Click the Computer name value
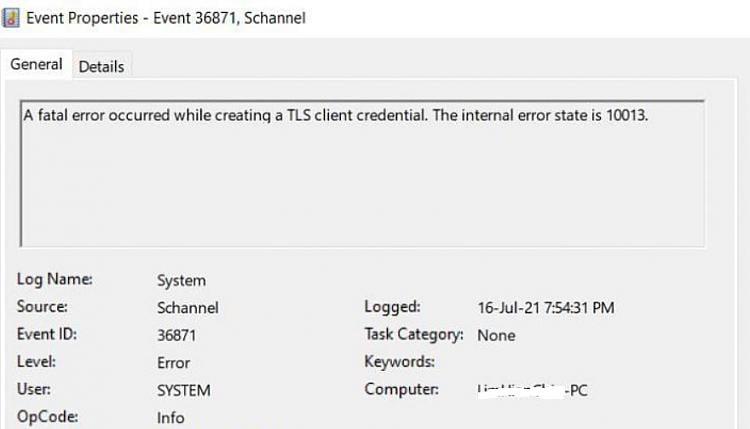The width and height of the screenshot is (750, 429). pyautogui.click(x=534, y=390)
